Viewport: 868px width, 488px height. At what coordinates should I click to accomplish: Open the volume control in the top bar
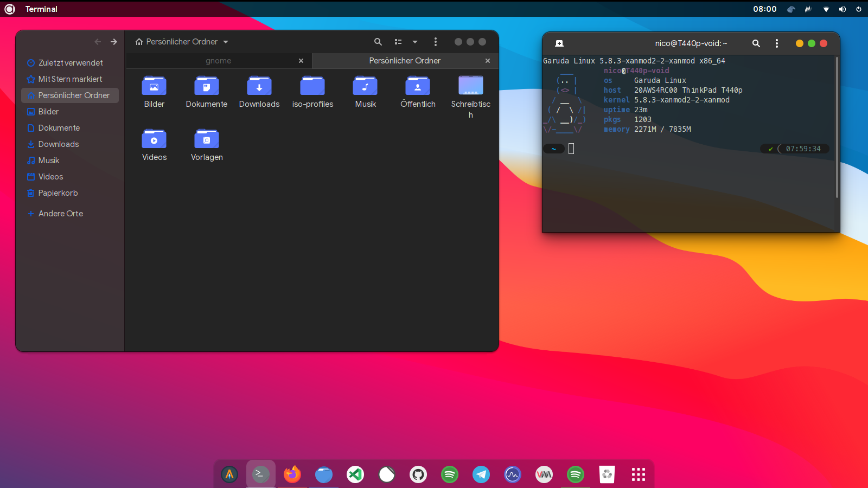tap(843, 9)
